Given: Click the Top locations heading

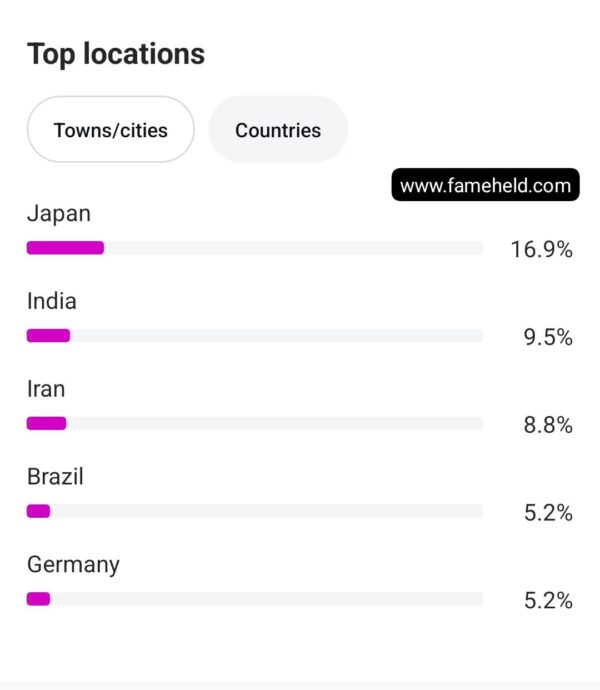Looking at the screenshot, I should 116,54.
